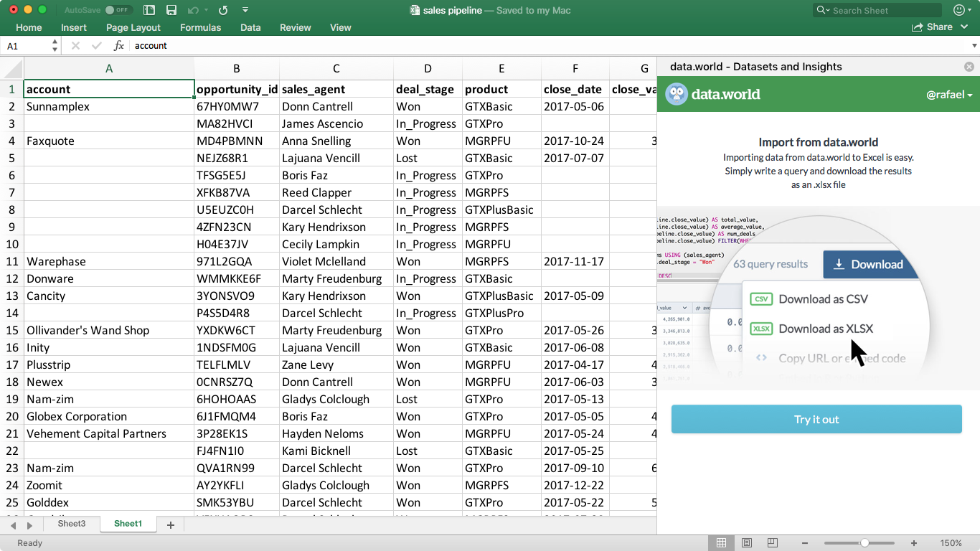980x551 pixels.
Task: Select the close_date header cell
Action: [x=575, y=89]
